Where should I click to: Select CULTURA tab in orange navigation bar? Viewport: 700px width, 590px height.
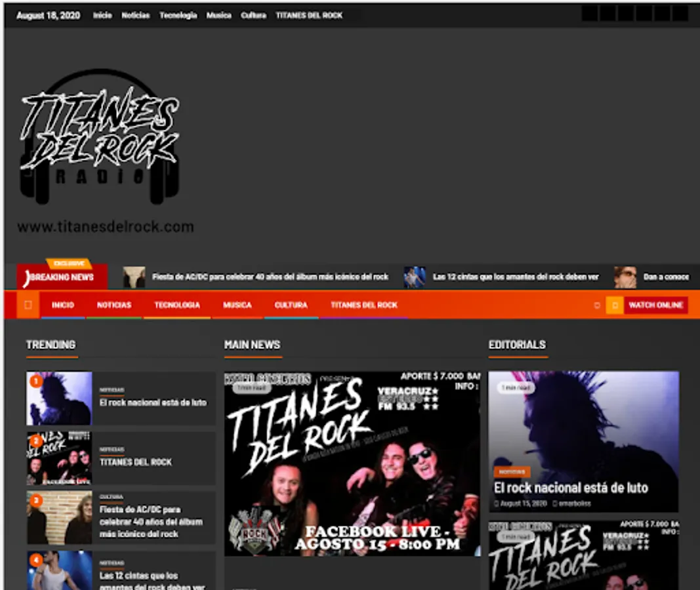tap(291, 305)
